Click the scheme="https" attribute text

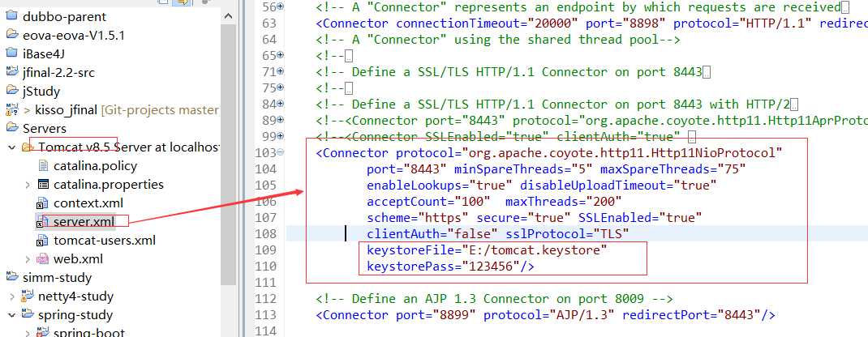tap(418, 218)
